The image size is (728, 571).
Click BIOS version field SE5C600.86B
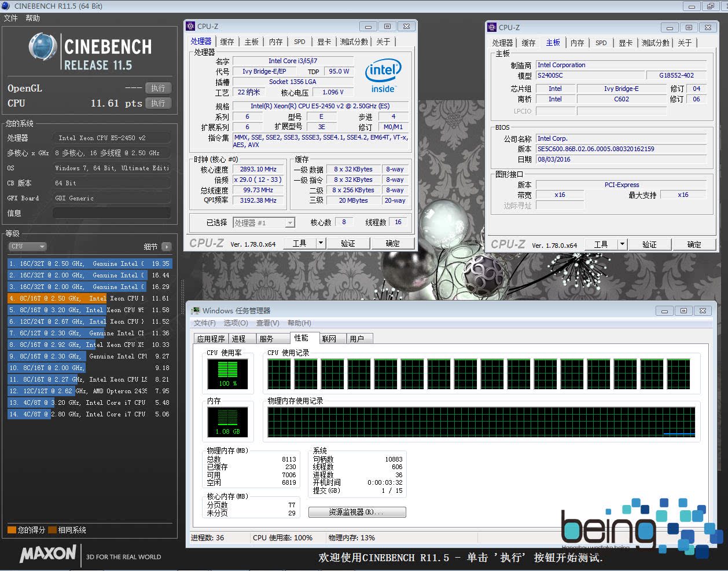pyautogui.click(x=622, y=149)
